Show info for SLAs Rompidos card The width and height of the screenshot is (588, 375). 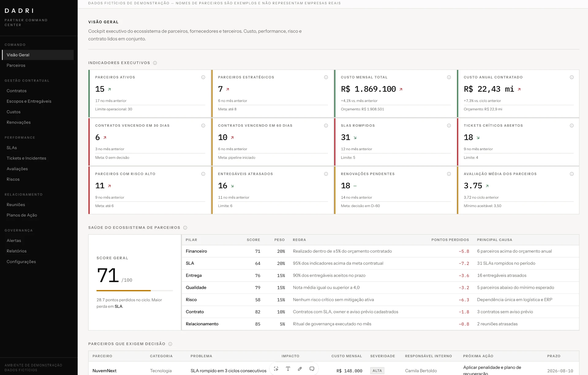[x=449, y=126]
